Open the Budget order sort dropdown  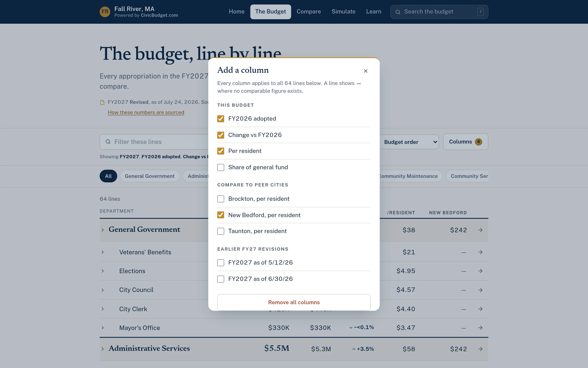(409, 142)
